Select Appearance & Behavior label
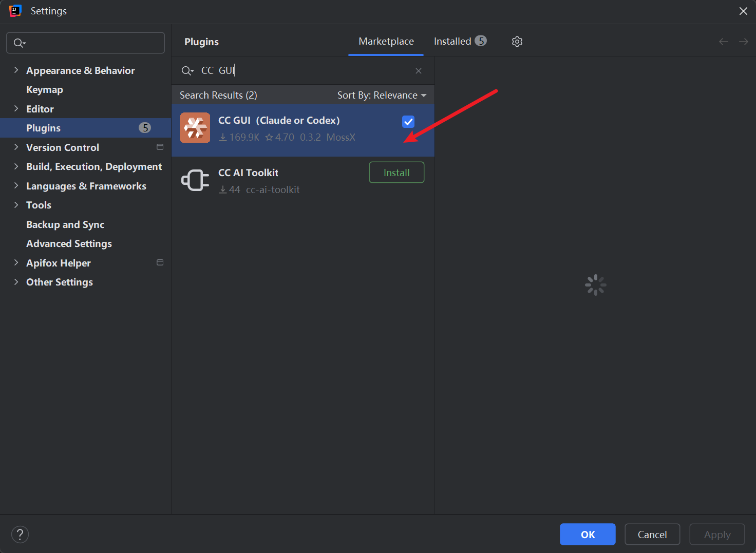 point(81,70)
